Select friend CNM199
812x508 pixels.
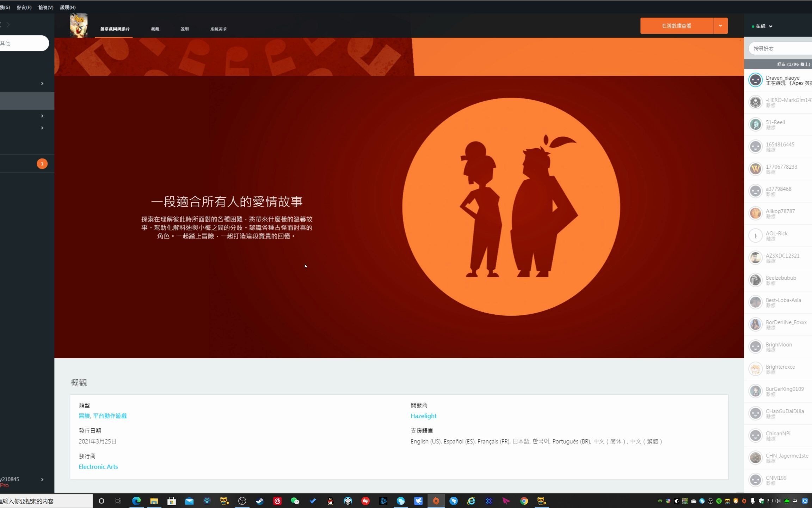click(x=778, y=480)
